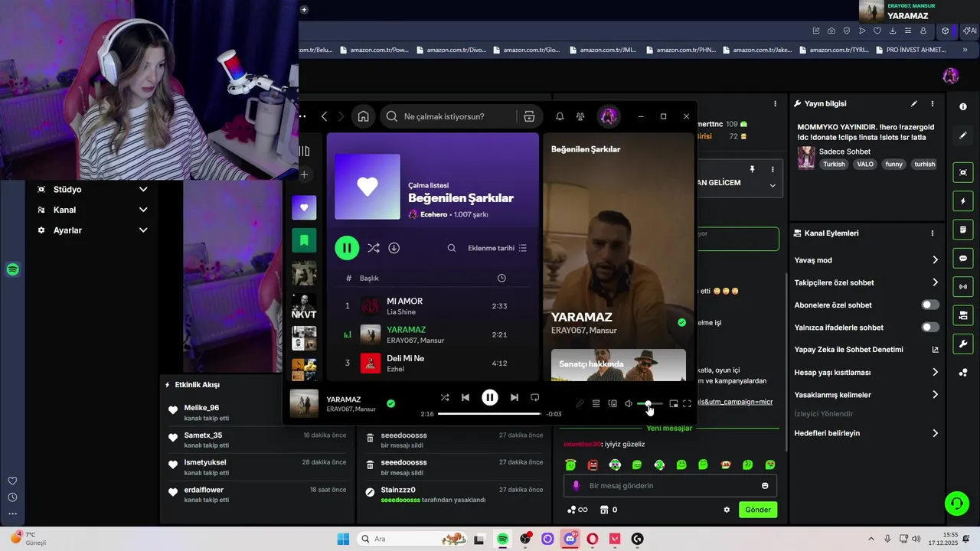Pause playlist with the green button
Image resolution: width=980 pixels, height=551 pixels.
tap(347, 248)
